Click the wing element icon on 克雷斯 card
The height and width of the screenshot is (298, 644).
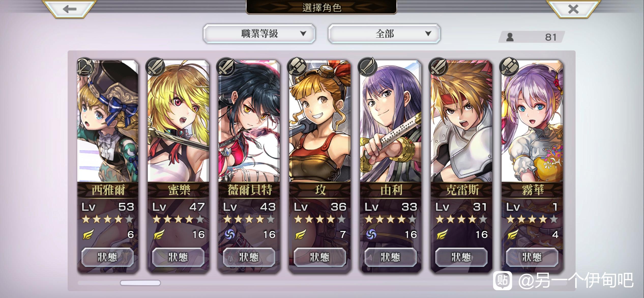pyautogui.click(x=442, y=234)
